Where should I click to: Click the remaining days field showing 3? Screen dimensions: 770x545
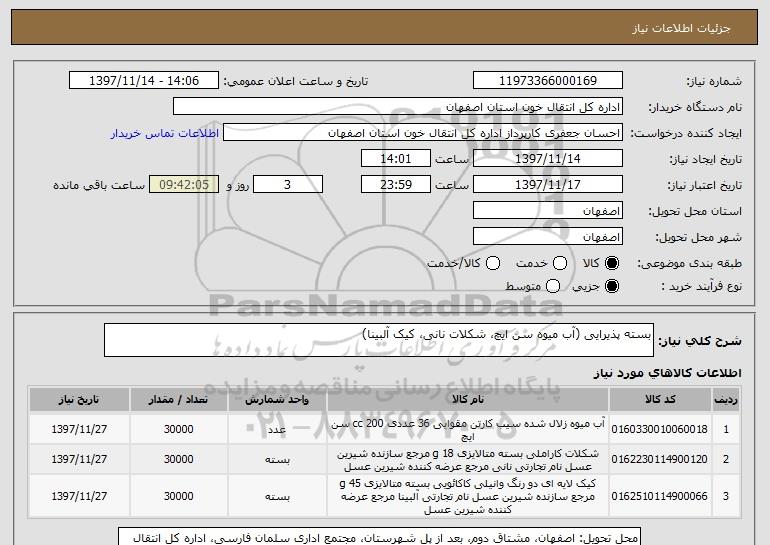click(x=288, y=185)
